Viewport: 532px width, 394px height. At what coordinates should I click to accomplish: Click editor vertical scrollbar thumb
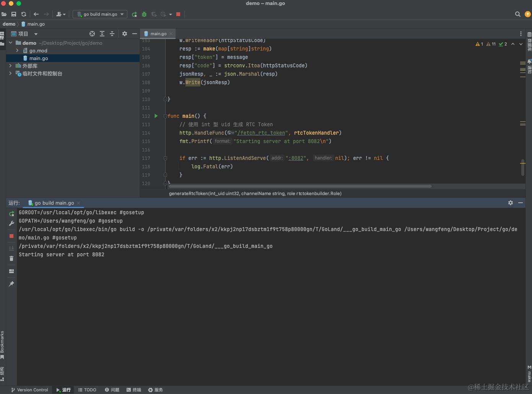click(523, 168)
